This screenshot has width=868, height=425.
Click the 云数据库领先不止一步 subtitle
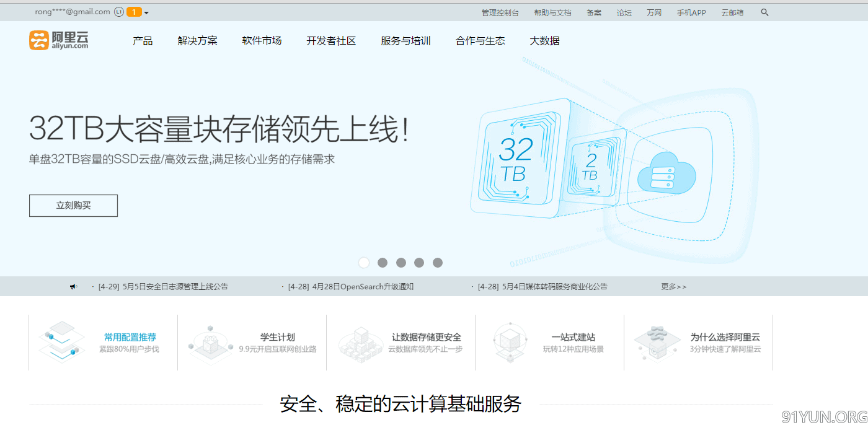point(425,349)
